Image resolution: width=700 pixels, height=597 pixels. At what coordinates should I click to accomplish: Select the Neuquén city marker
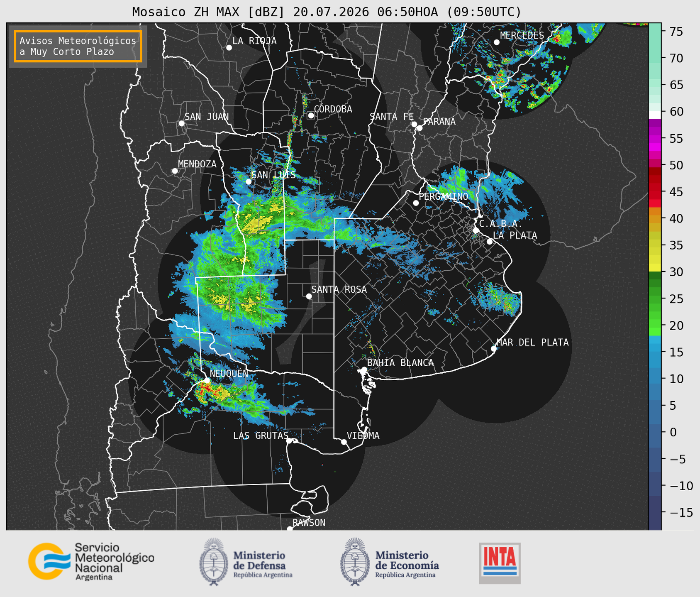(207, 380)
